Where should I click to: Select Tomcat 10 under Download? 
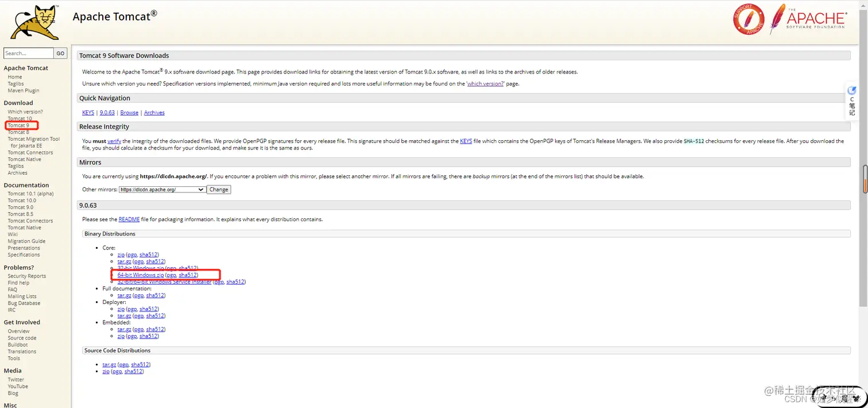pos(20,118)
